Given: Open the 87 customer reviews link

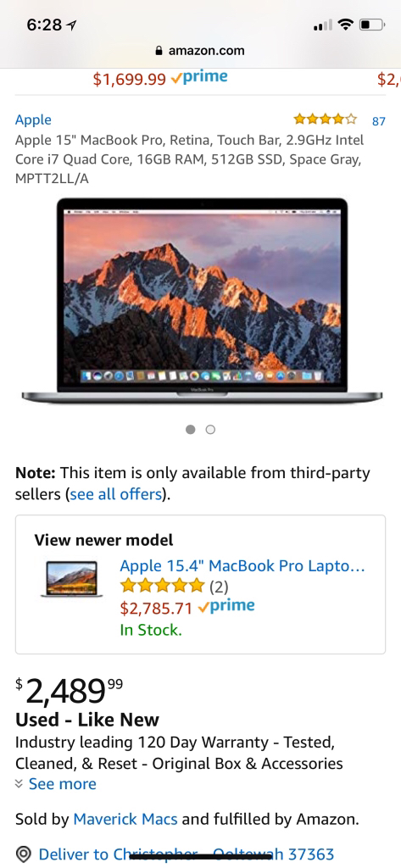Looking at the screenshot, I should point(379,120).
